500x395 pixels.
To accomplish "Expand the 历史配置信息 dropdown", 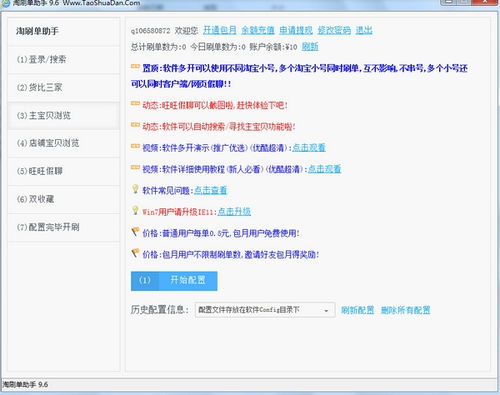I will pos(265,310).
